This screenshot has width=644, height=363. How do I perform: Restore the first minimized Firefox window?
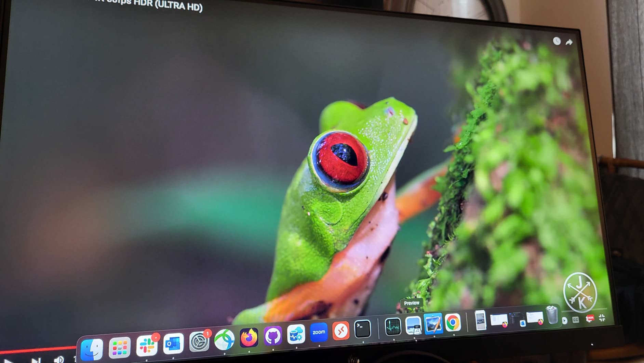tap(499, 321)
